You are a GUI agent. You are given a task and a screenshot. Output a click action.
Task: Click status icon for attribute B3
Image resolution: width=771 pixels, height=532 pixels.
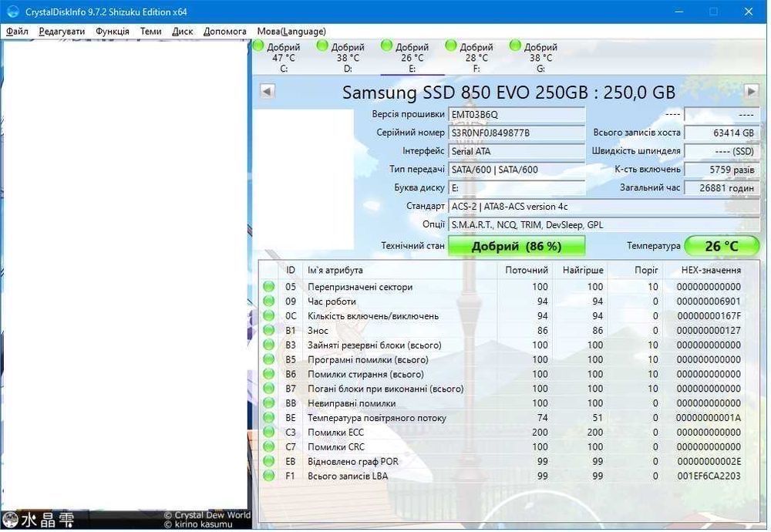tap(268, 345)
